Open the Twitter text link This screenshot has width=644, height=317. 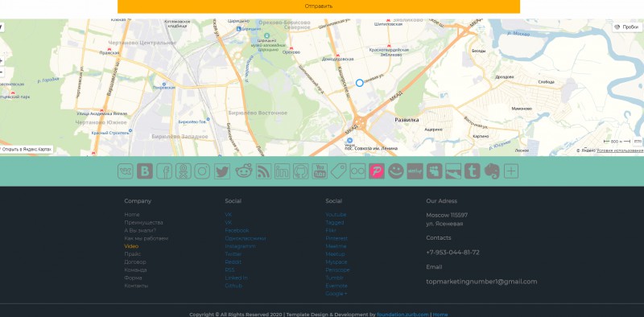point(233,254)
